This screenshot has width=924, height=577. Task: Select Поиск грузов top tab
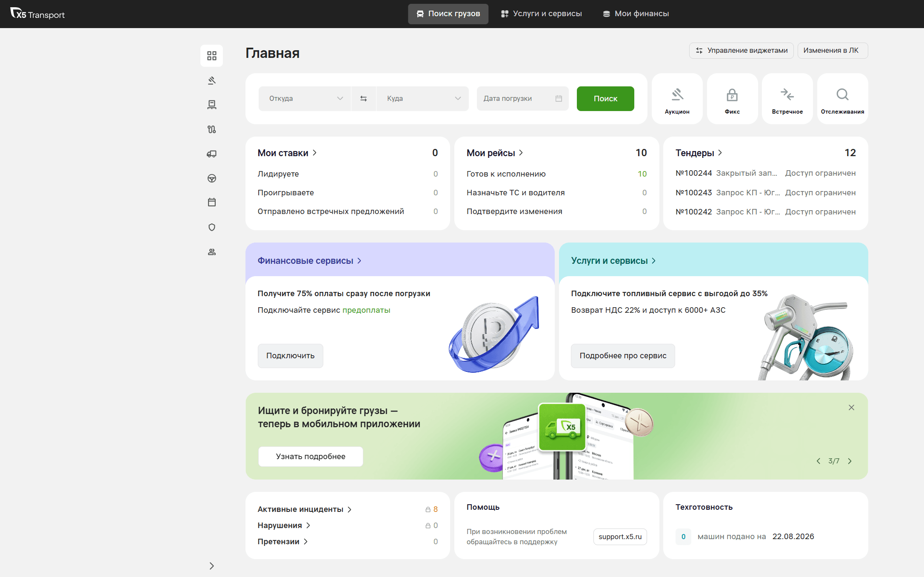coord(448,14)
